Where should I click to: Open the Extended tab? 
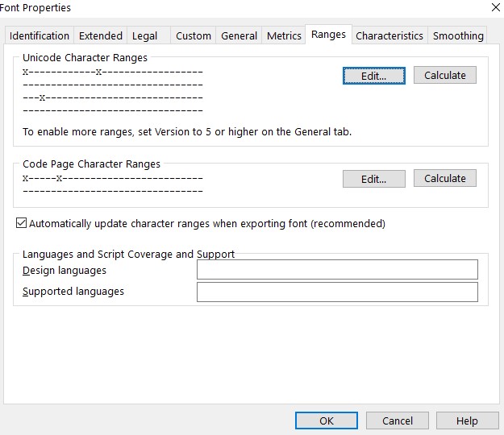coord(101,35)
